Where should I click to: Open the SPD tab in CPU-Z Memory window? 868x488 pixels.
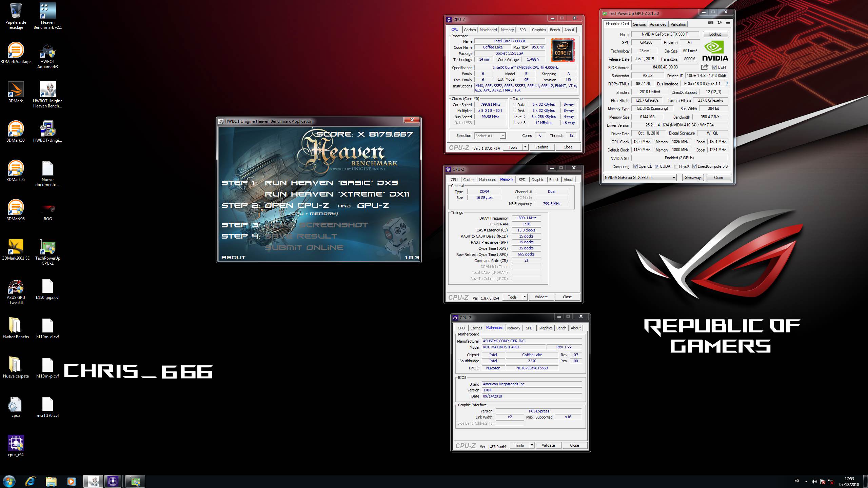pos(522,180)
